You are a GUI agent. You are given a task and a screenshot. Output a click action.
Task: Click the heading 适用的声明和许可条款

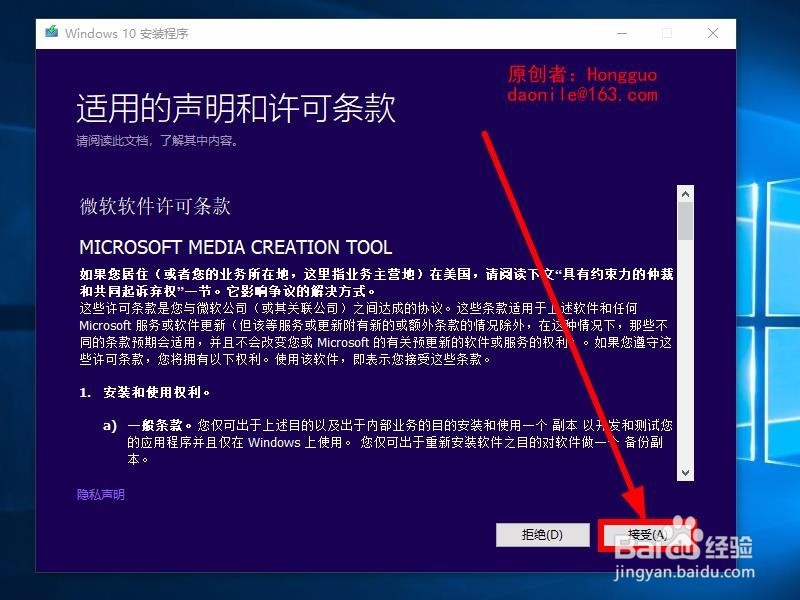(236, 108)
